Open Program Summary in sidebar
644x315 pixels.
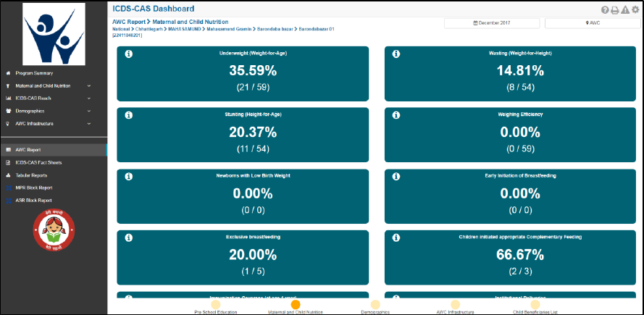[34, 73]
